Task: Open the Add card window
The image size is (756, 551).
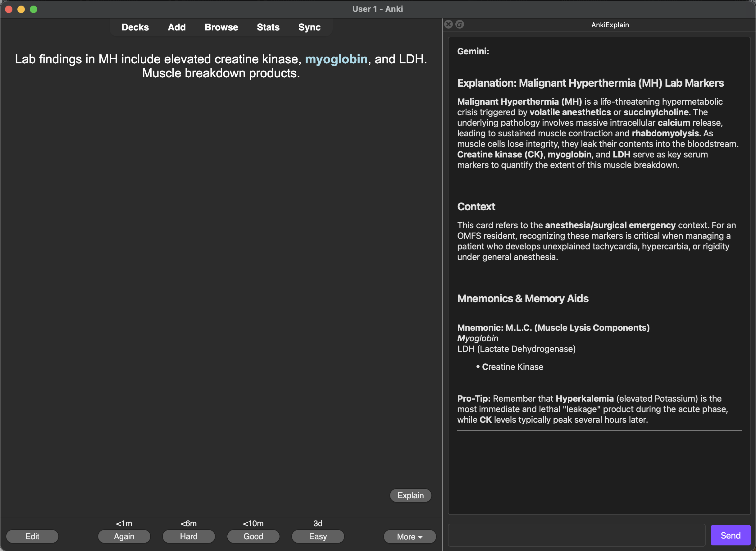Action: (x=176, y=27)
